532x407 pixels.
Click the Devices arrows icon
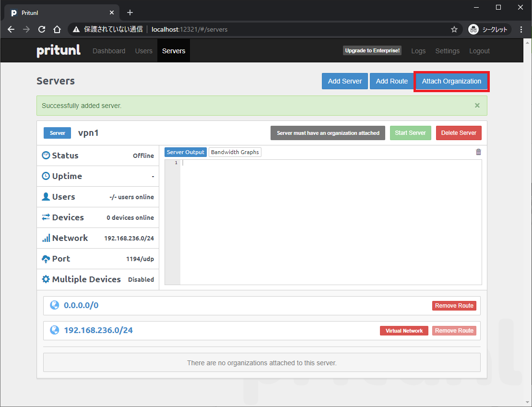point(46,217)
